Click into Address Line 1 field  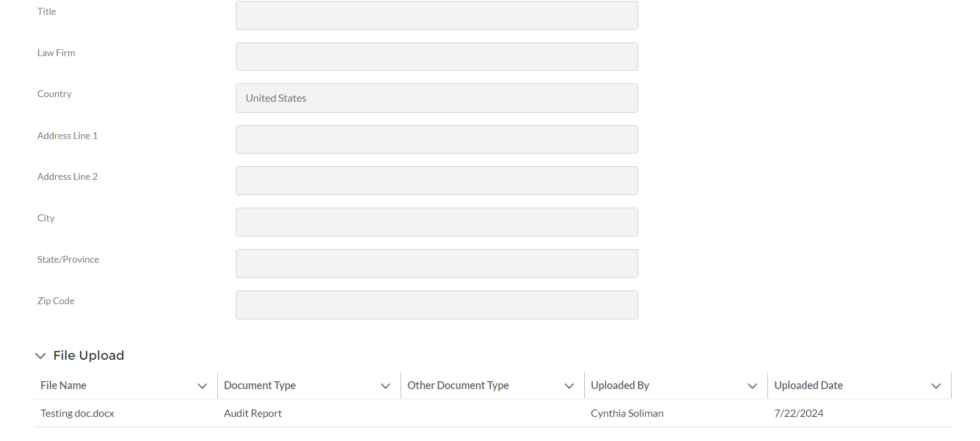pyautogui.click(x=437, y=139)
